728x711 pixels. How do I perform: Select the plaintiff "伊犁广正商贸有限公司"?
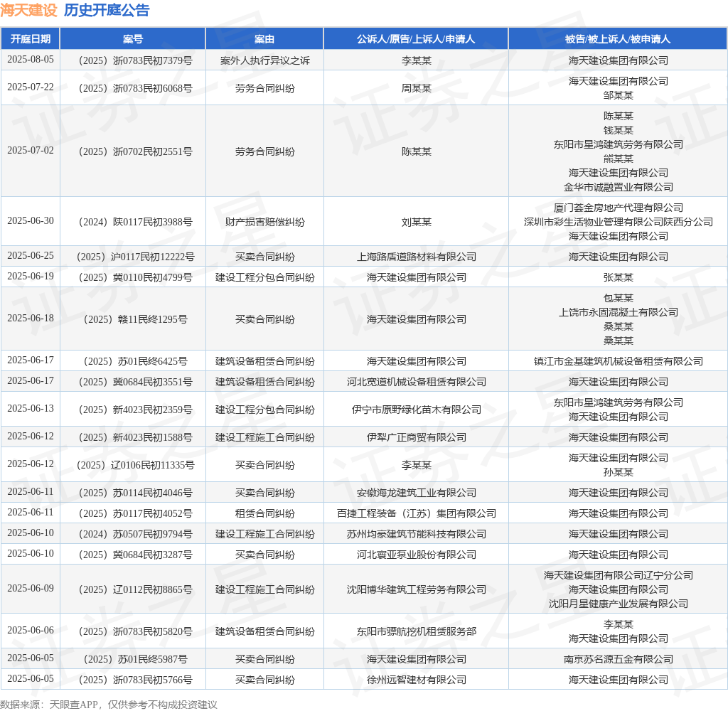click(x=416, y=437)
